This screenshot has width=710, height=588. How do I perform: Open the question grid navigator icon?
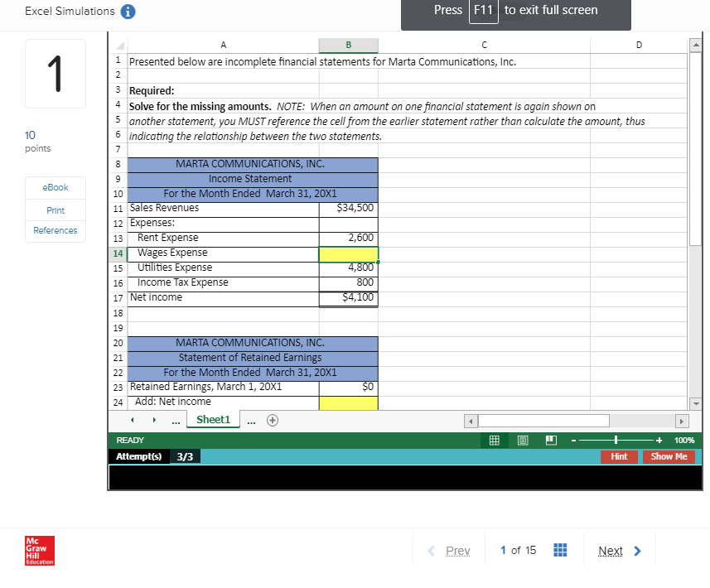(x=560, y=550)
